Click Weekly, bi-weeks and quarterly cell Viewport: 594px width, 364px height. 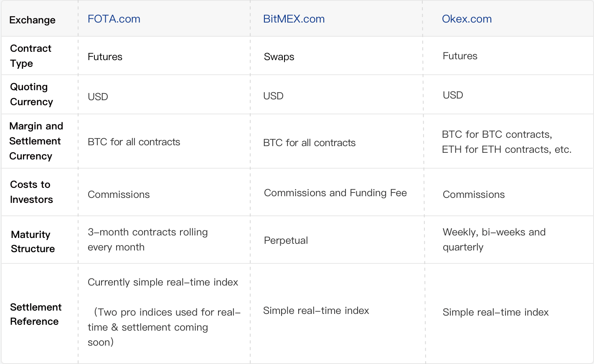[494, 240]
